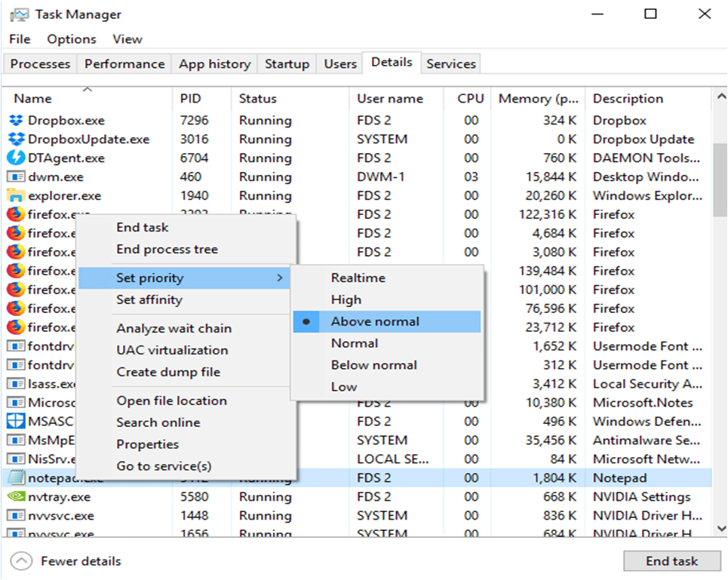Image resolution: width=728 pixels, height=580 pixels.
Task: Click the DTAgent.exe lightning icon
Action: tap(16, 158)
